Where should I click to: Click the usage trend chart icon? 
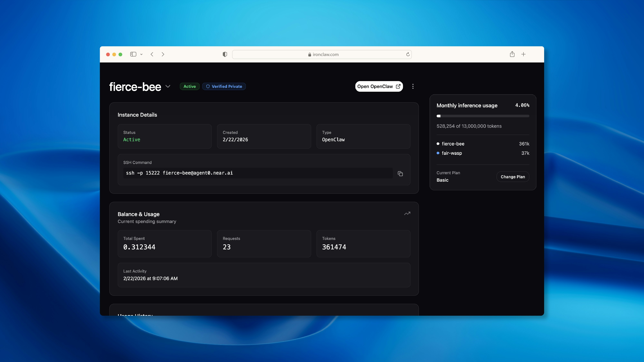(x=407, y=213)
